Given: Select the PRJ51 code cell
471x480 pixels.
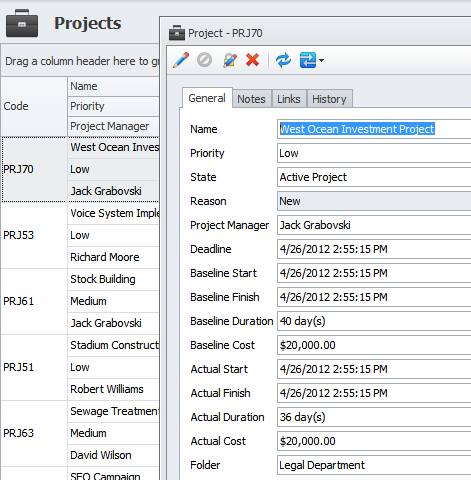Looking at the screenshot, I should [x=34, y=367].
